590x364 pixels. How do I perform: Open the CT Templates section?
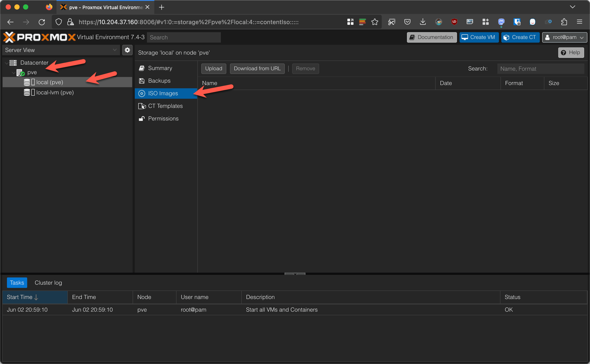[x=166, y=106]
